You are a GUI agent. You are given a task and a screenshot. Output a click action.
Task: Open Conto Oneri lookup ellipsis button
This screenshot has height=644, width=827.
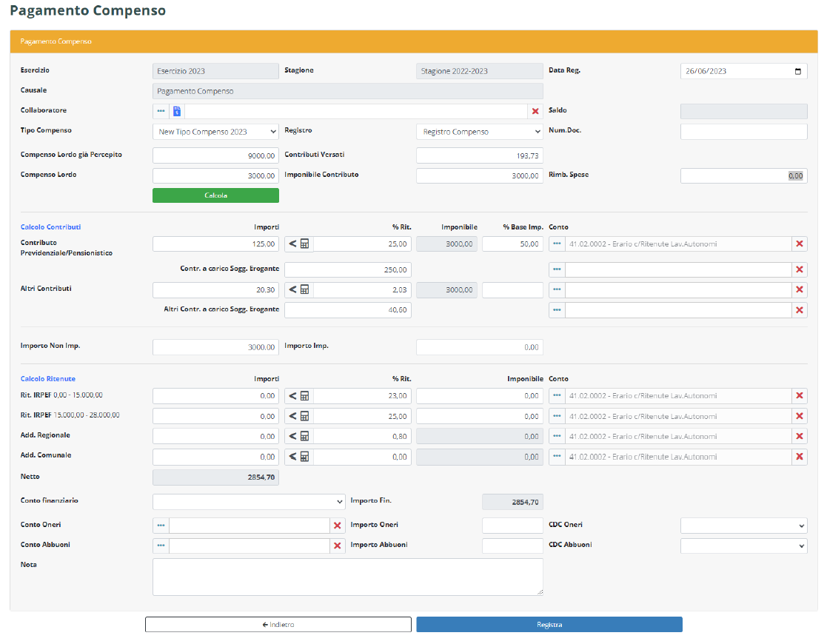(161, 526)
